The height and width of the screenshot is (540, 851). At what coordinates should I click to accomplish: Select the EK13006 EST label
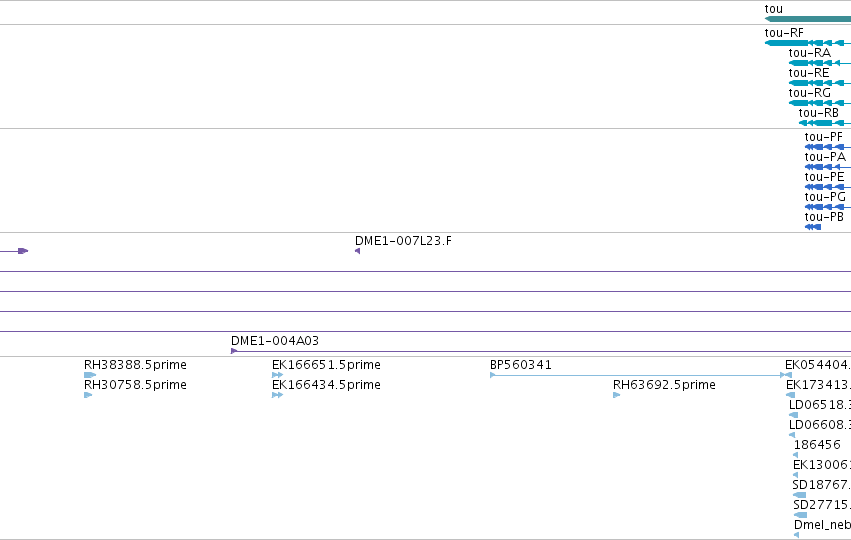click(822, 465)
